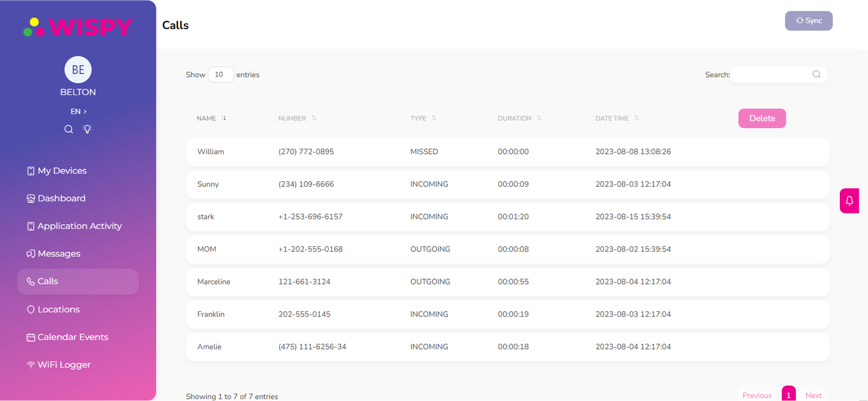
Task: Click number (475) 111-6256-34
Action: coord(312,347)
